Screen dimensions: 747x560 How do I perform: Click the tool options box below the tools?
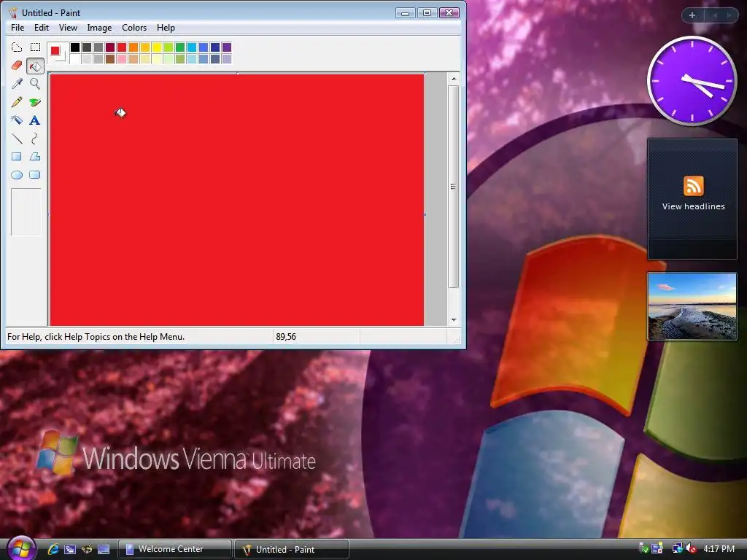pyautogui.click(x=26, y=211)
